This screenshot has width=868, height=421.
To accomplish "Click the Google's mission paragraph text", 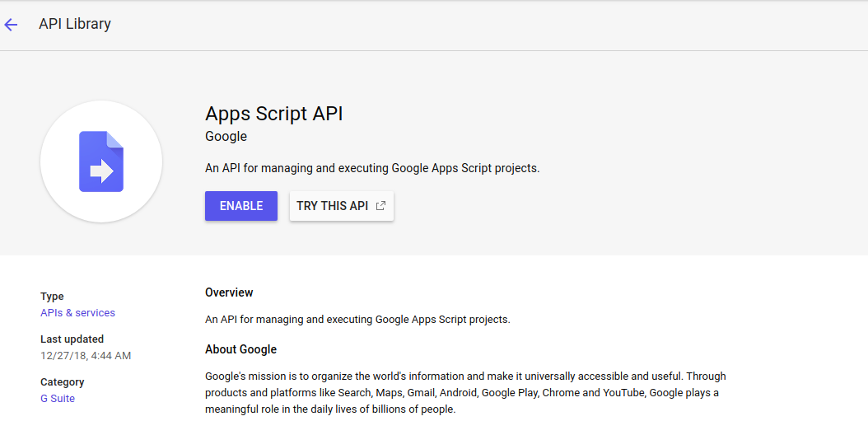I will point(465,393).
